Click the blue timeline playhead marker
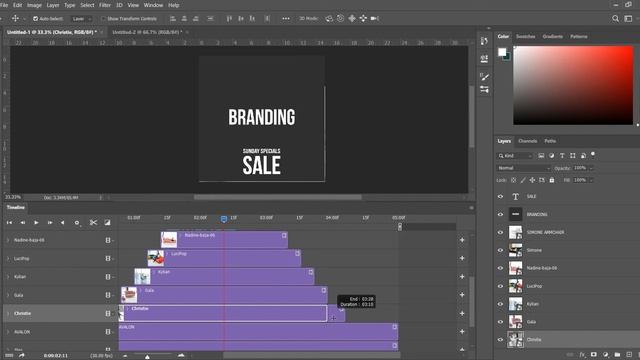The height and width of the screenshot is (360, 640). point(224,219)
